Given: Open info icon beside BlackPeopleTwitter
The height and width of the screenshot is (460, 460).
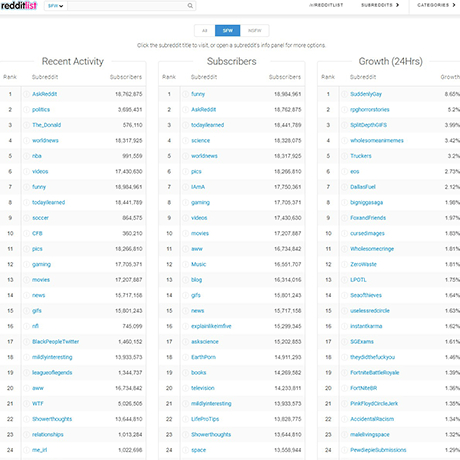Looking at the screenshot, I should coord(26,342).
